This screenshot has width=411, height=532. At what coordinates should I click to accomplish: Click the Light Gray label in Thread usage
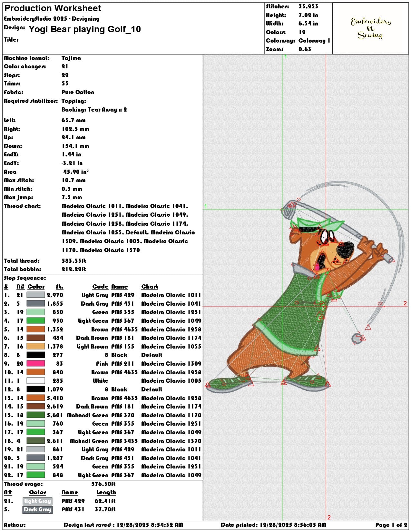[x=38, y=501]
